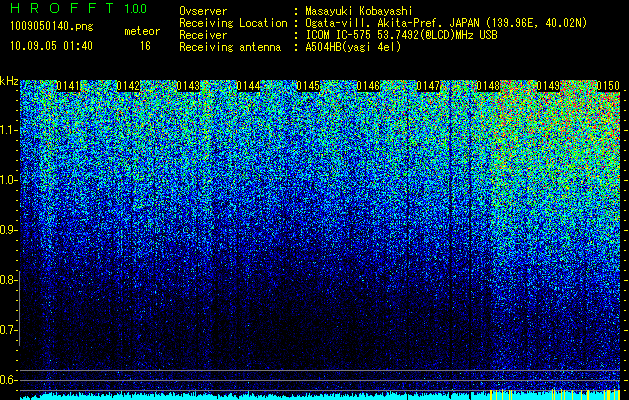Click the 0150 time marker
The image size is (629, 400).
608,85
